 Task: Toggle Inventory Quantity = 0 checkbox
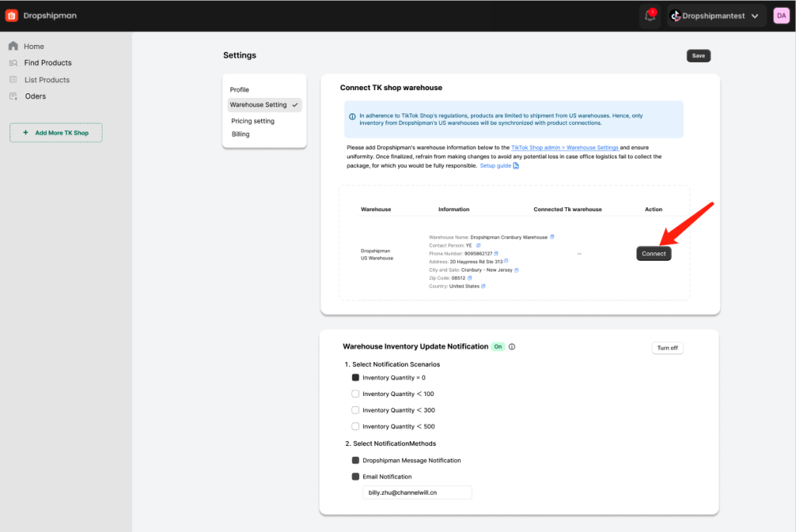click(355, 377)
